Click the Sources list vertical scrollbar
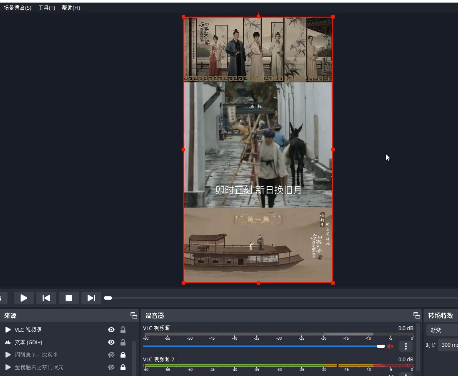The height and width of the screenshot is (376, 458). (x=134, y=357)
